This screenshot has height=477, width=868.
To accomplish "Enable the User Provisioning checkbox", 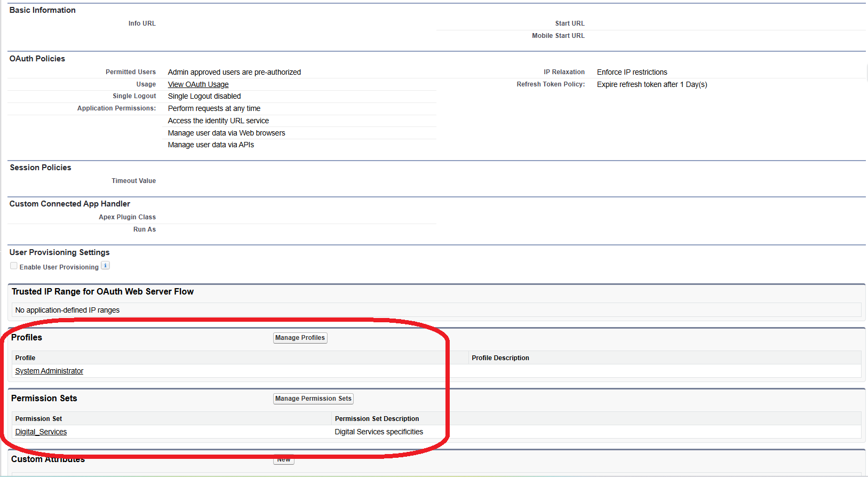I will [x=14, y=266].
